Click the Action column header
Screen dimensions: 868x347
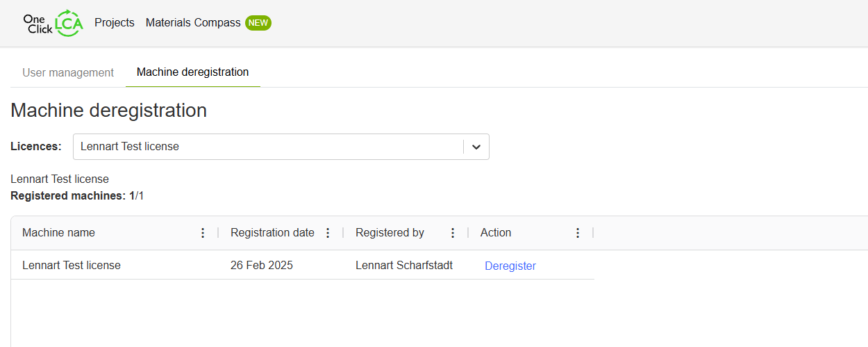496,233
